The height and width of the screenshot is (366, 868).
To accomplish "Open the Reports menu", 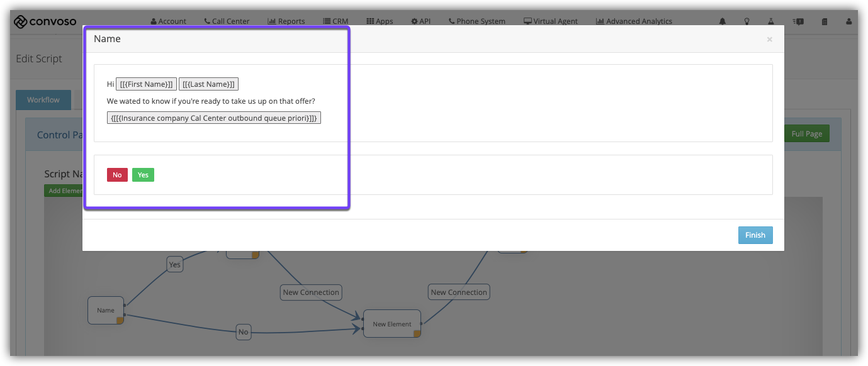I will coord(286,21).
